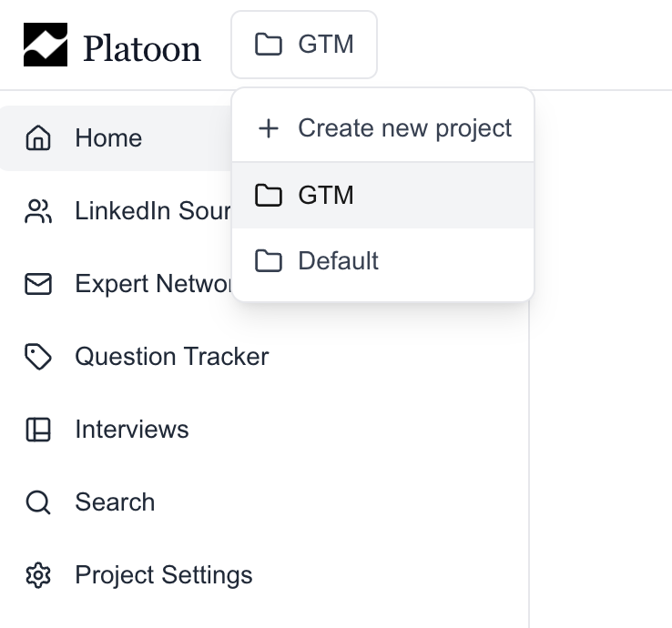The width and height of the screenshot is (672, 628).
Task: Click the Platoon logo icon
Action: 46,45
